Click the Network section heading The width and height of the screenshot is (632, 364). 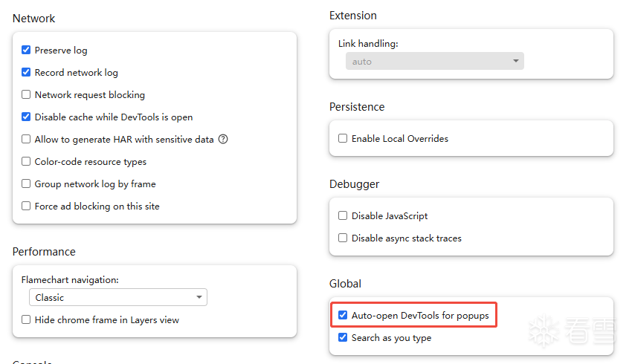(34, 19)
